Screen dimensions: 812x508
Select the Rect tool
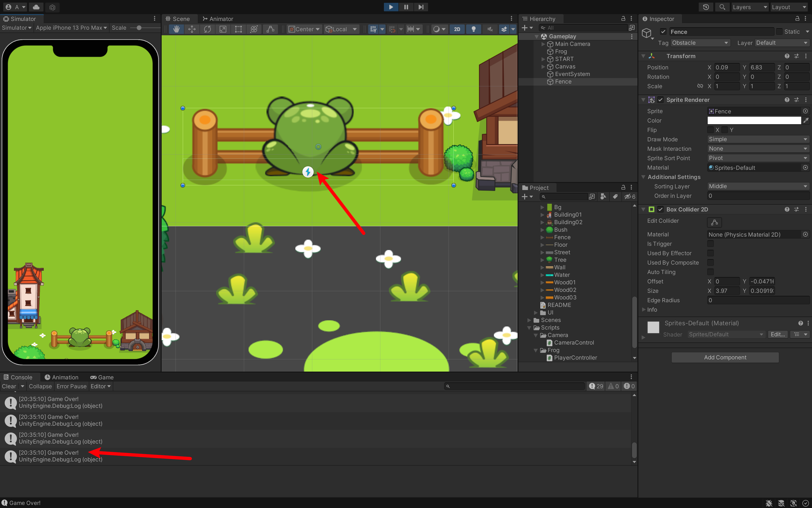[x=238, y=29]
